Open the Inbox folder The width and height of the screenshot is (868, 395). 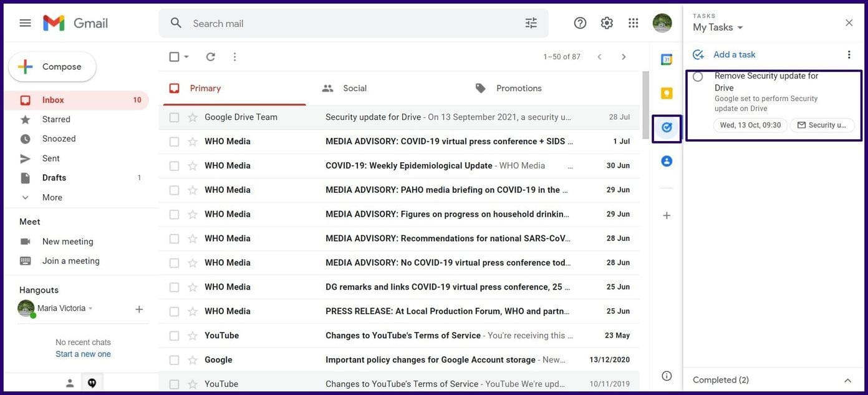(76, 100)
